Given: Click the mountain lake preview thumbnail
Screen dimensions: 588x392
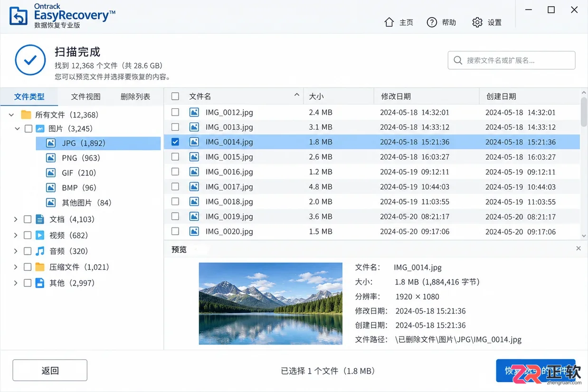Looking at the screenshot, I should click(271, 304).
